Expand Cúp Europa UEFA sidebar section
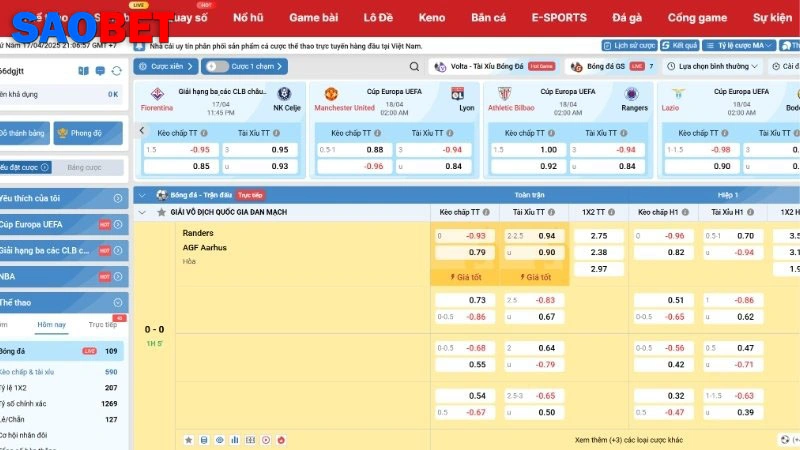 click(63, 224)
